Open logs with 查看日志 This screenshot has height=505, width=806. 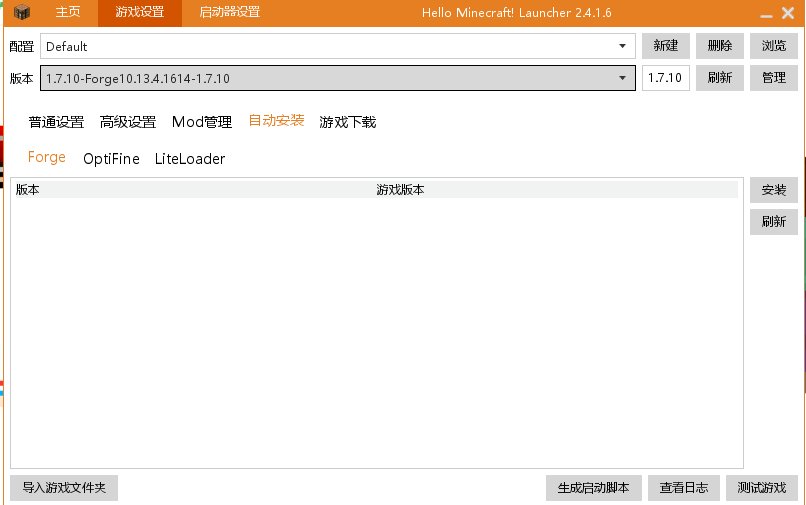click(x=684, y=488)
